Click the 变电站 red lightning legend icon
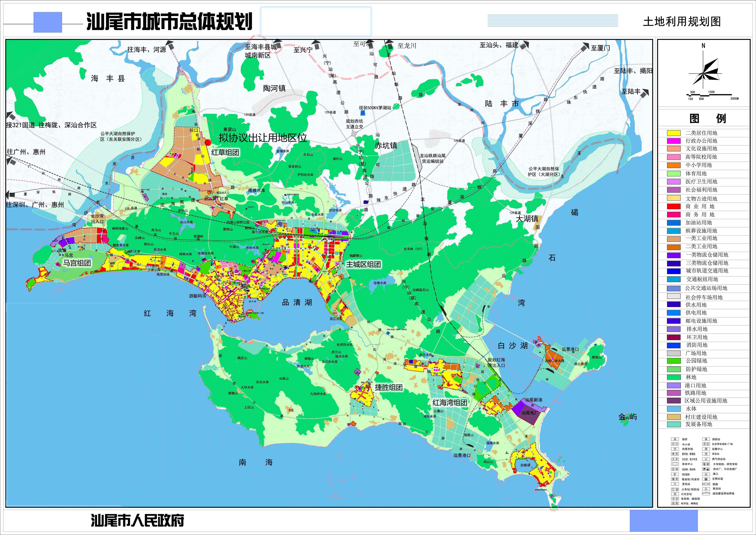The image size is (756, 535). [675, 484]
